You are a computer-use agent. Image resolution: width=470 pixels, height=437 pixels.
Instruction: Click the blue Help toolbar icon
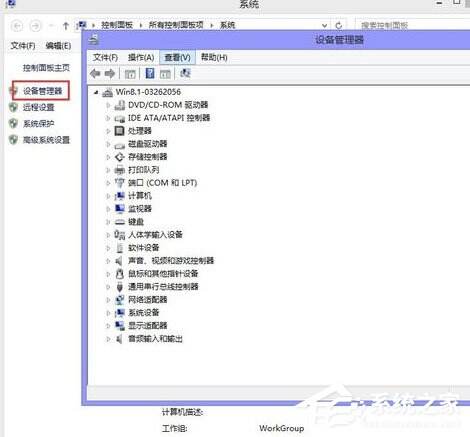pos(150,73)
